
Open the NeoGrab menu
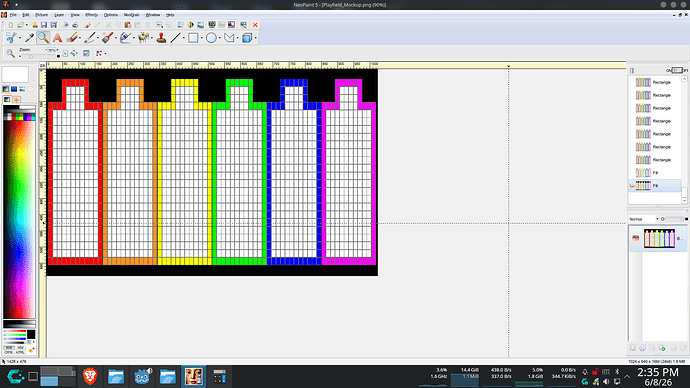[x=131, y=15]
